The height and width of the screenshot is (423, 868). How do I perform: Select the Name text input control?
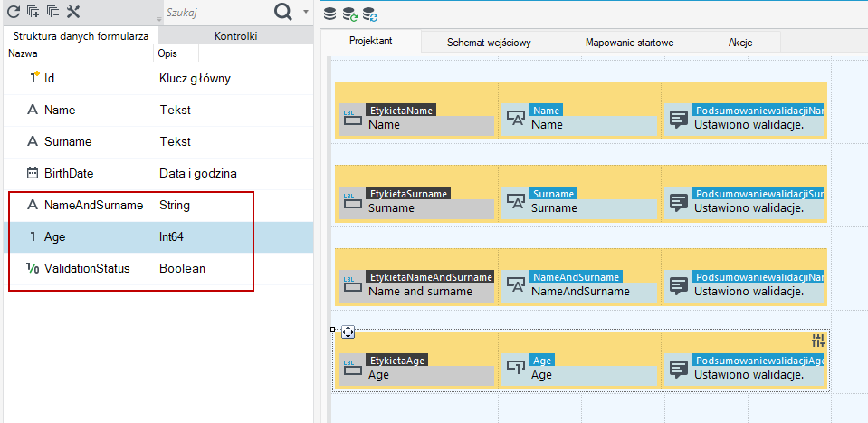pyautogui.click(x=579, y=120)
